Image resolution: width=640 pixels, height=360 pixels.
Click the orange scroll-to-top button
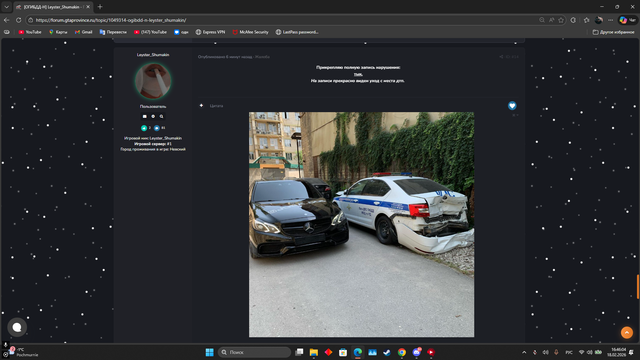tap(627, 333)
